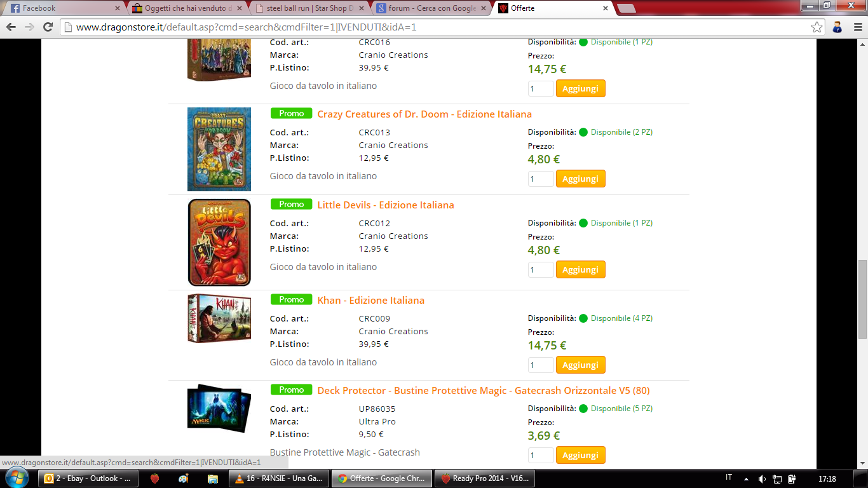Click the Promo badge on Deck Protector
This screenshot has width=868, height=488.
click(x=292, y=390)
